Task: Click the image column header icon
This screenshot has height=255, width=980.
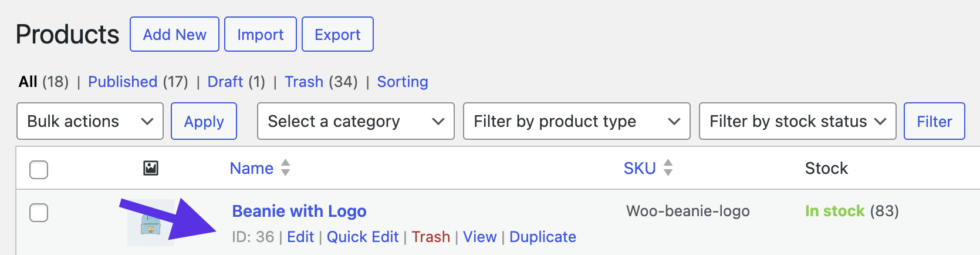Action: click(x=151, y=169)
